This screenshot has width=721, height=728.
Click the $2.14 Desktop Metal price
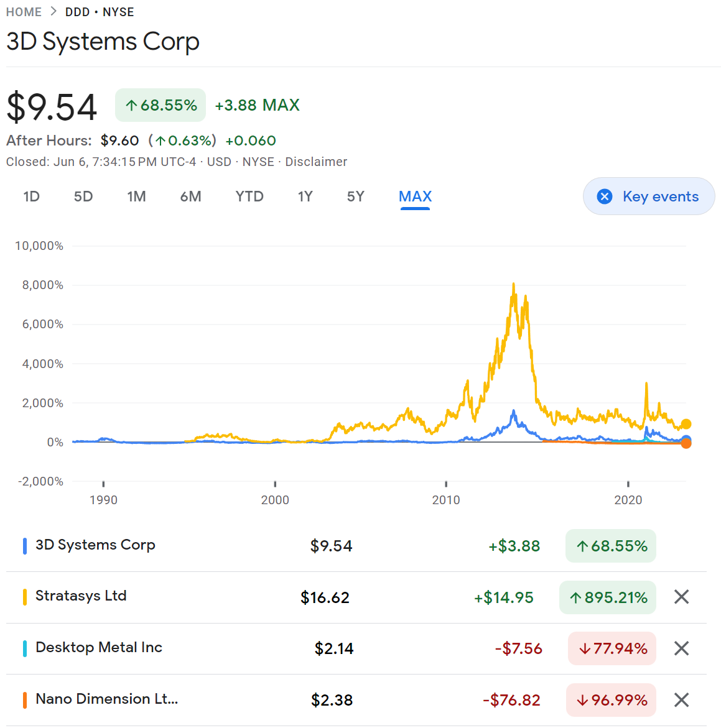(x=333, y=648)
